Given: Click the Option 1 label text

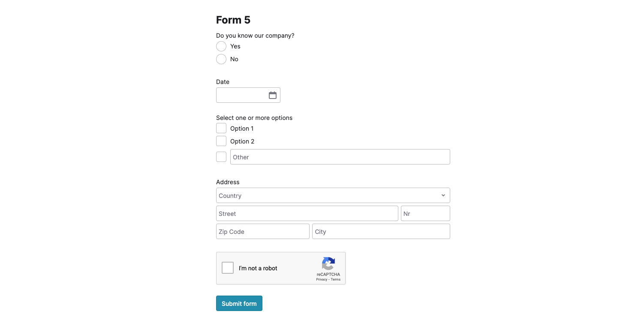Looking at the screenshot, I should 242,129.
